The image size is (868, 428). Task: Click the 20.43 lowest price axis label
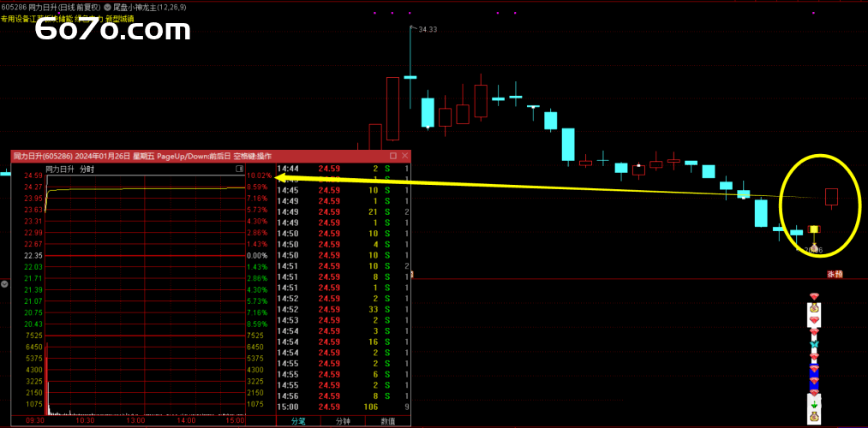33,324
